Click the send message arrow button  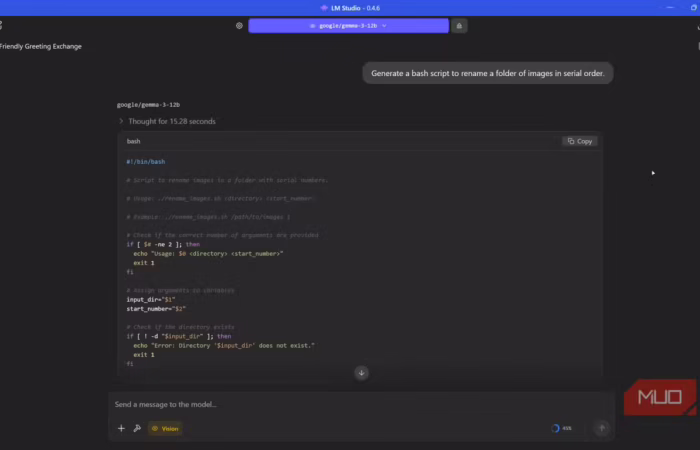pos(601,428)
